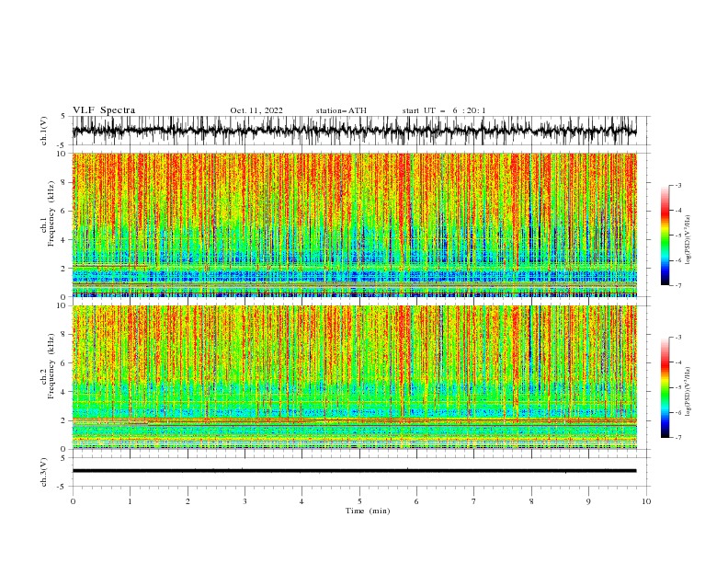
Task: Select the "start UT = 6 :20: 1" text
Action: pyautogui.click(x=444, y=110)
